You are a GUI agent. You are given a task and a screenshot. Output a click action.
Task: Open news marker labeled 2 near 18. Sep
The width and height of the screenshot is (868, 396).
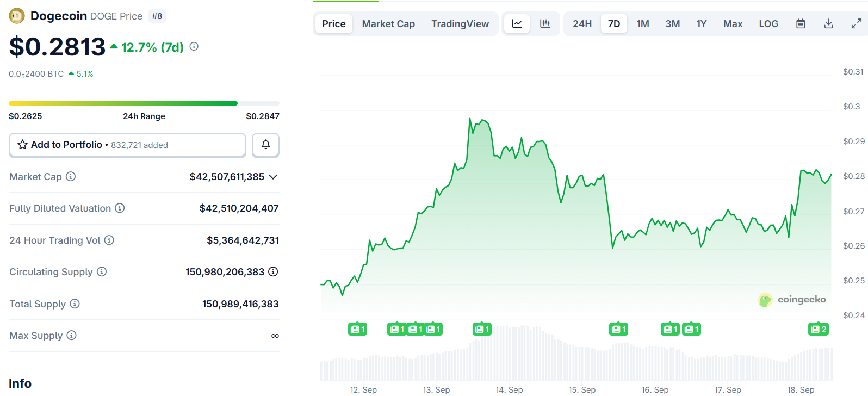coord(819,329)
